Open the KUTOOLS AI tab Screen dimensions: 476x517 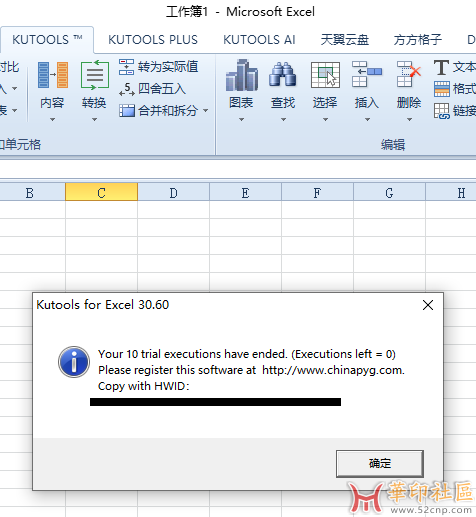(259, 40)
